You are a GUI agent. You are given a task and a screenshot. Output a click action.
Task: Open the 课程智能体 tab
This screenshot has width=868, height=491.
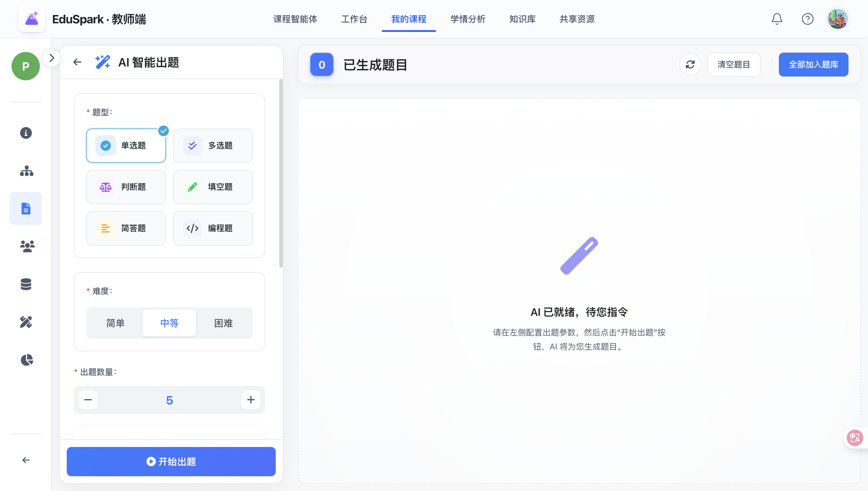[x=295, y=19]
